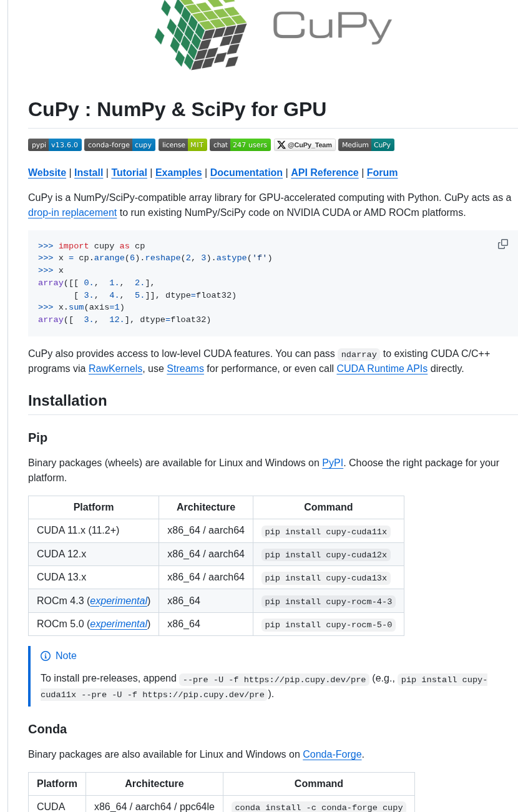518x812 pixels.
Task: Click the Conda subheading
Action: pyautogui.click(x=47, y=729)
